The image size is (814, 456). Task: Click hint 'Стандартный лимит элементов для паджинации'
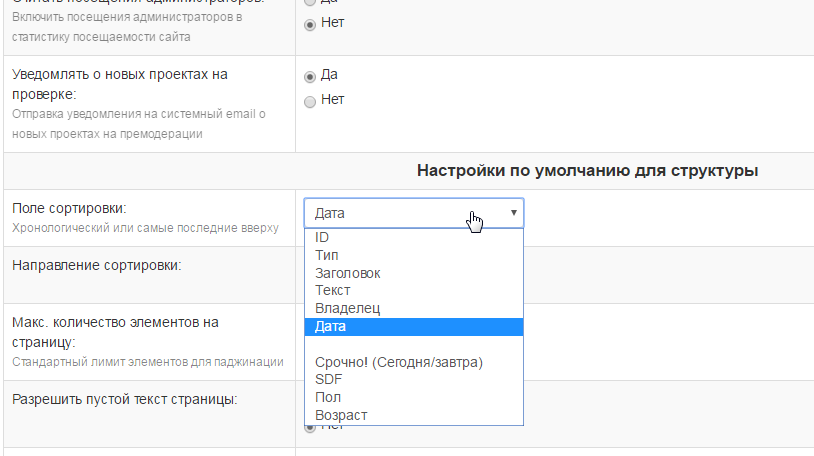tap(148, 362)
